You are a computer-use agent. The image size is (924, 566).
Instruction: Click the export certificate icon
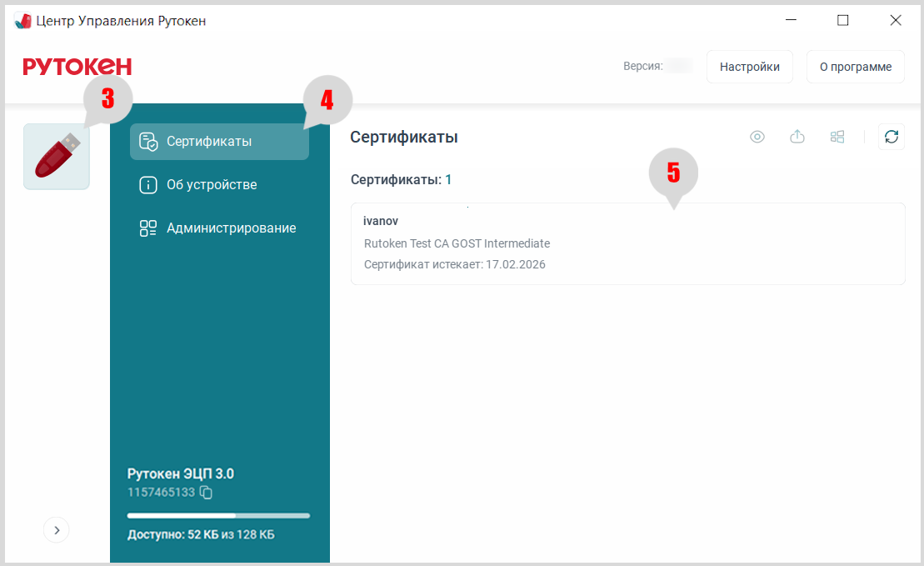click(x=797, y=137)
